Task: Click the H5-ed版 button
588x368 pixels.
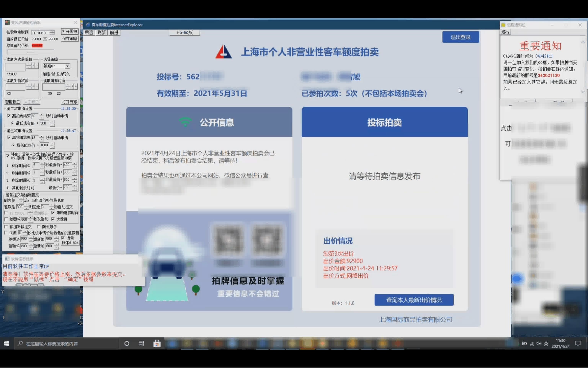Action: click(x=184, y=32)
